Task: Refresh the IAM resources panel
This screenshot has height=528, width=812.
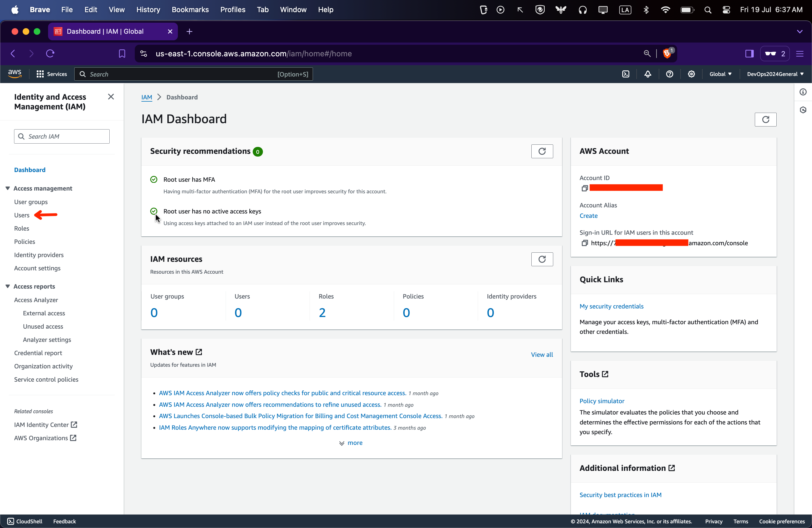Action: [x=542, y=259]
